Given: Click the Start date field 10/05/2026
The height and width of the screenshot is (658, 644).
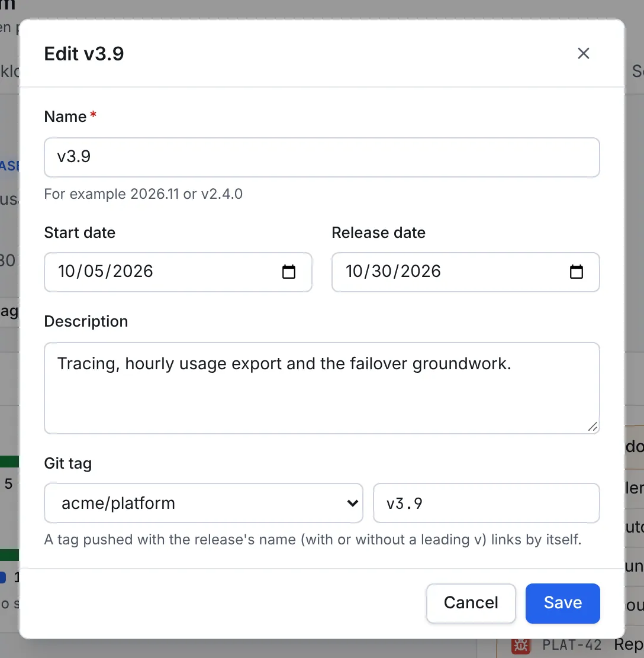Looking at the screenshot, I should click(x=178, y=272).
